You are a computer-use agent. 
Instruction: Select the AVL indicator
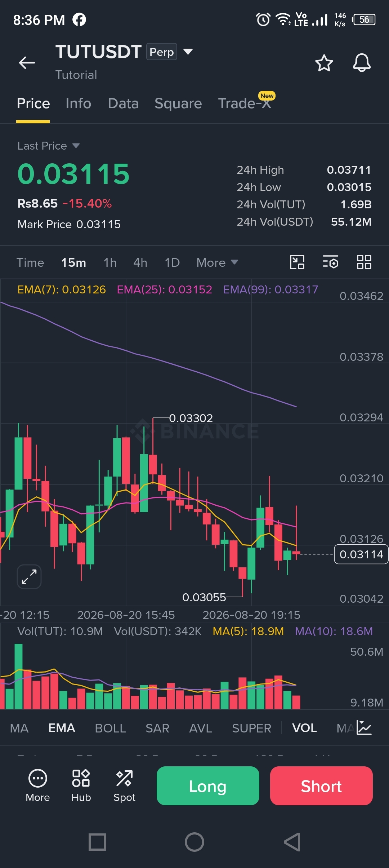point(201,728)
